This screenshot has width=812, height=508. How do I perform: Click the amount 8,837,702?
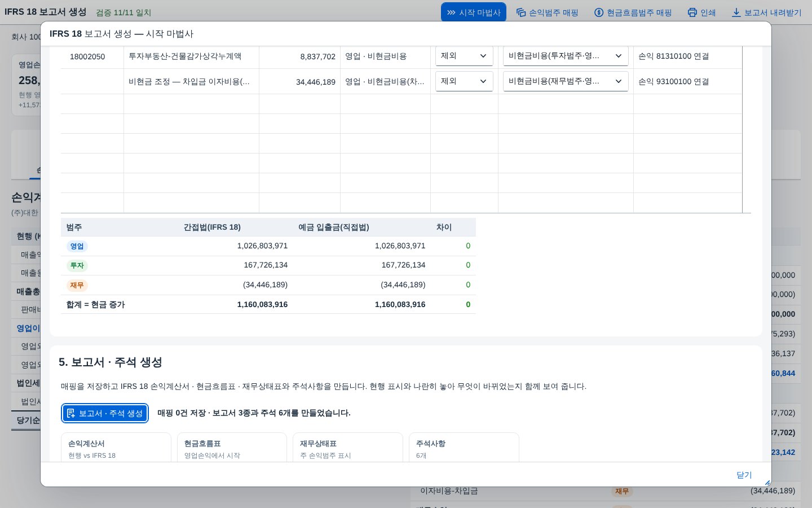tap(318, 56)
